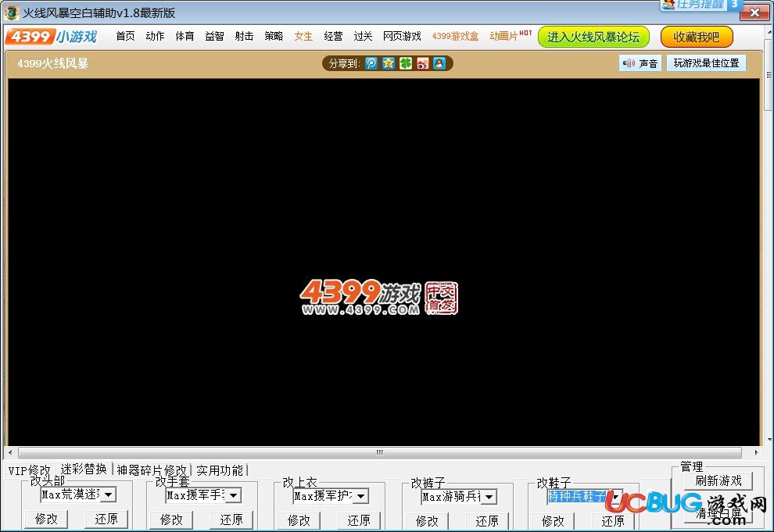
Task: Click the 4399小游戏 logo
Action: (52, 37)
